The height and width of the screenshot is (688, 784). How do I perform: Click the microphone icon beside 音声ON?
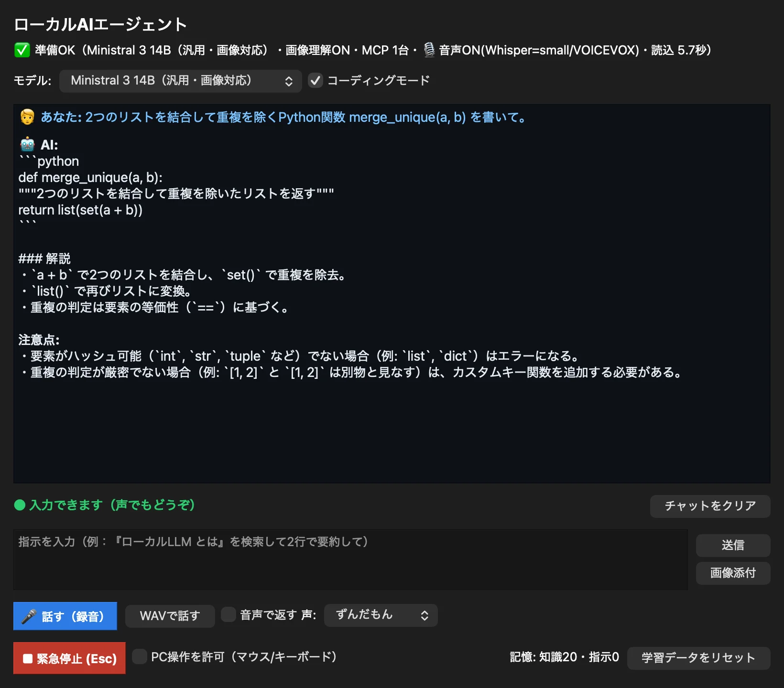click(429, 50)
